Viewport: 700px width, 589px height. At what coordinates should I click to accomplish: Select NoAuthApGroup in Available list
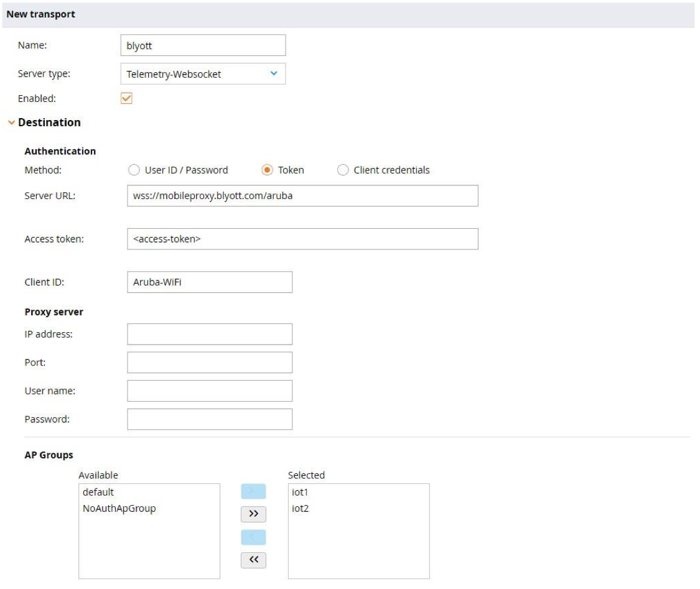tap(119, 509)
